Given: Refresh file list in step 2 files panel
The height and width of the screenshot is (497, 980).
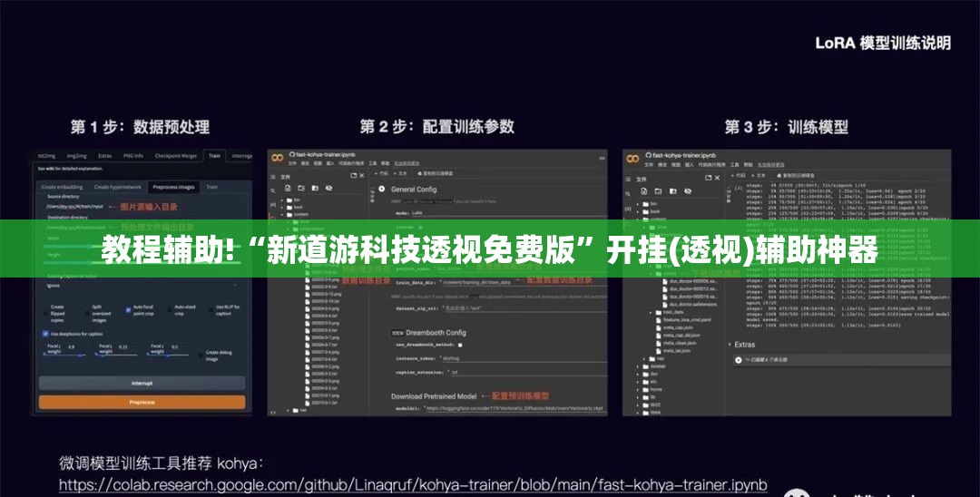Looking at the screenshot, I should click(x=302, y=189).
